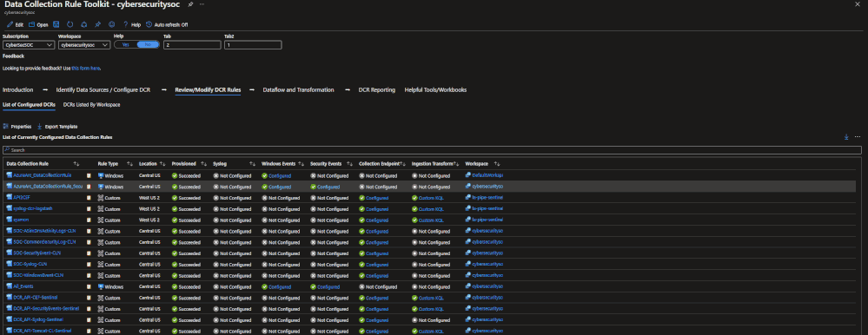This screenshot has height=335, width=868.
Task: Refresh the workbook using the circular arrow icon
Action: click(x=70, y=24)
